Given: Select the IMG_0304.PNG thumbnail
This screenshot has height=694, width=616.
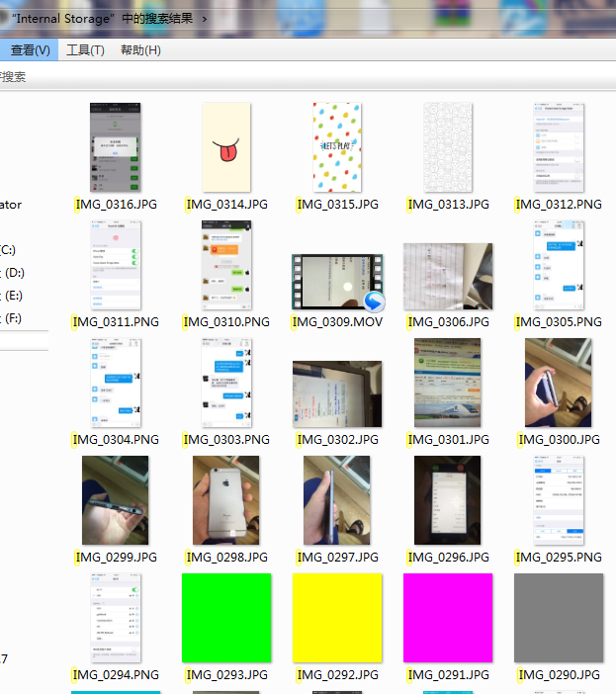Looking at the screenshot, I should [x=116, y=383].
